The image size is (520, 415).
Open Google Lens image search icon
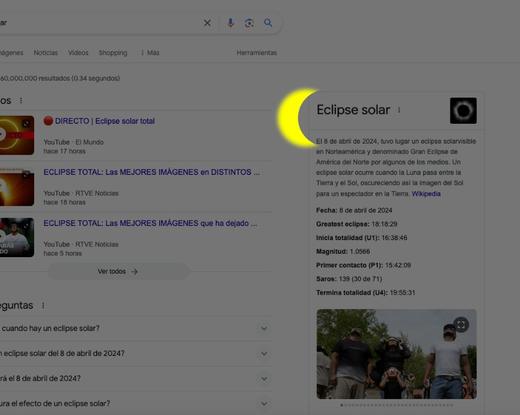(x=249, y=23)
